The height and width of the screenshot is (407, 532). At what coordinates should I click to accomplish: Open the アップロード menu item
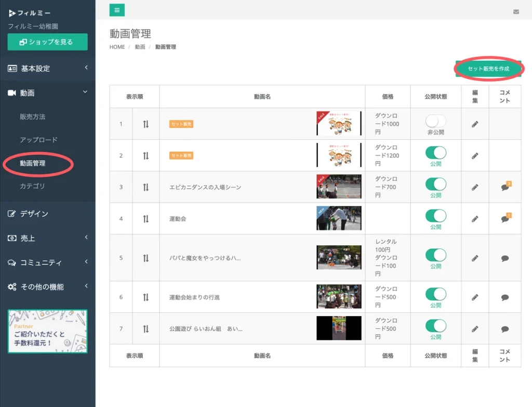click(x=38, y=140)
